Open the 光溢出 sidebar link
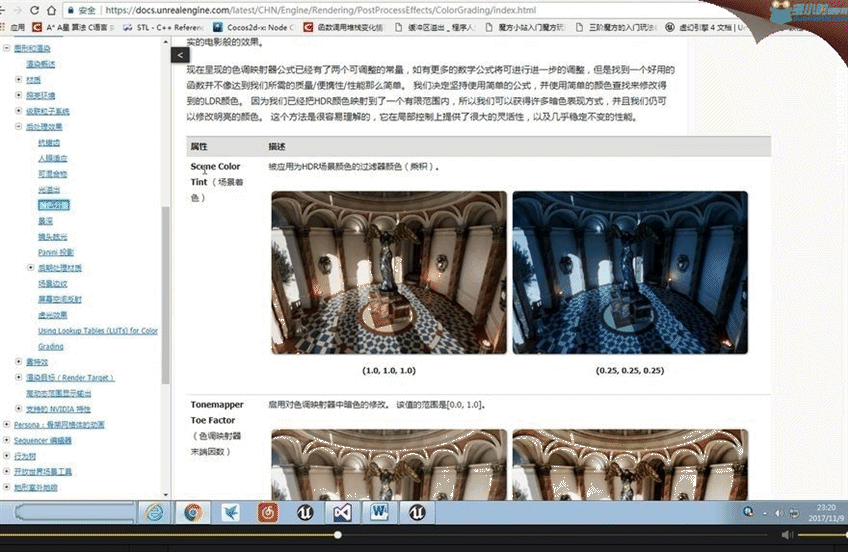 [49, 190]
